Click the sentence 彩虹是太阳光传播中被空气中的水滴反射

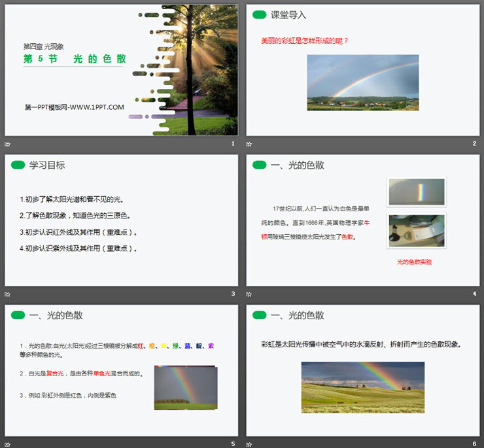coord(361,344)
